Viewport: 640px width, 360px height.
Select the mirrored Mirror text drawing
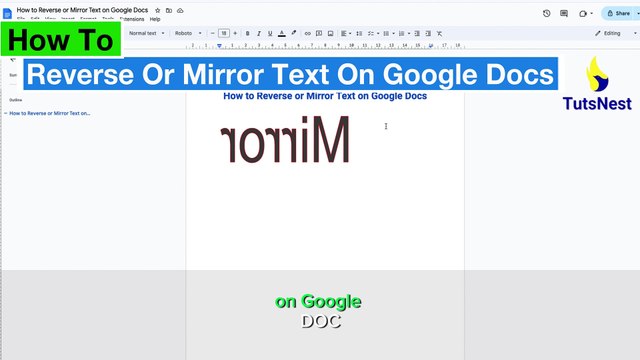[285, 139]
